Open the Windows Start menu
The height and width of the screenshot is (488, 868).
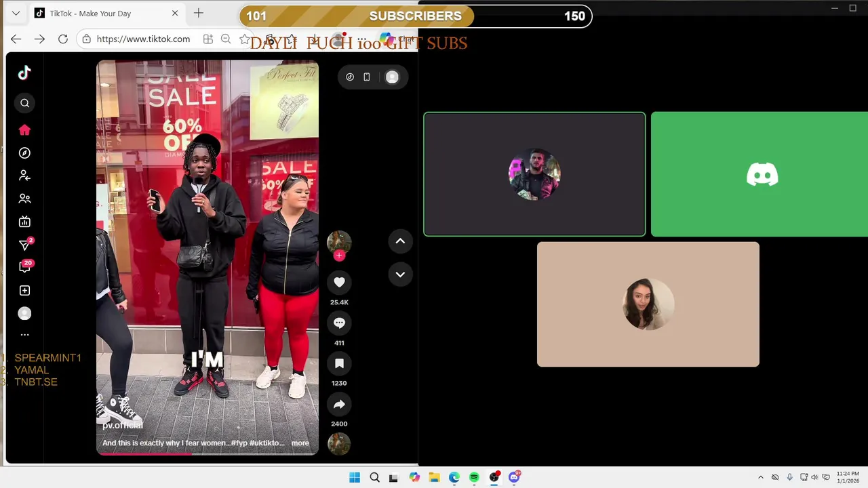pyautogui.click(x=355, y=477)
